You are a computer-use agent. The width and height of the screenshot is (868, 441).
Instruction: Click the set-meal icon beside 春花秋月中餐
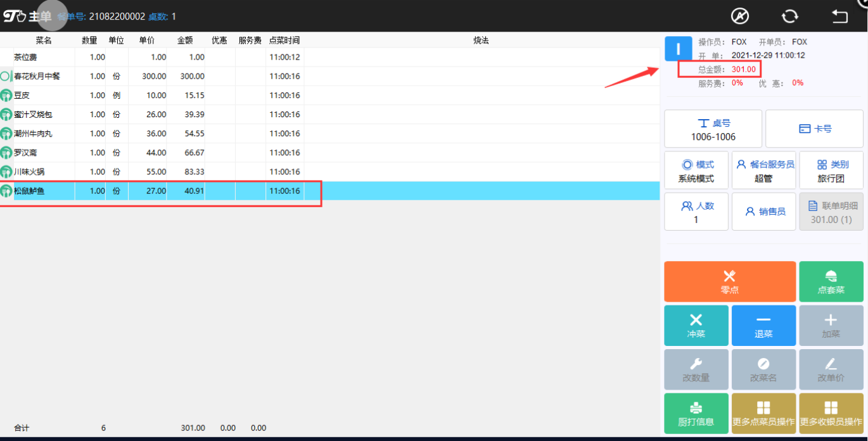click(x=6, y=77)
